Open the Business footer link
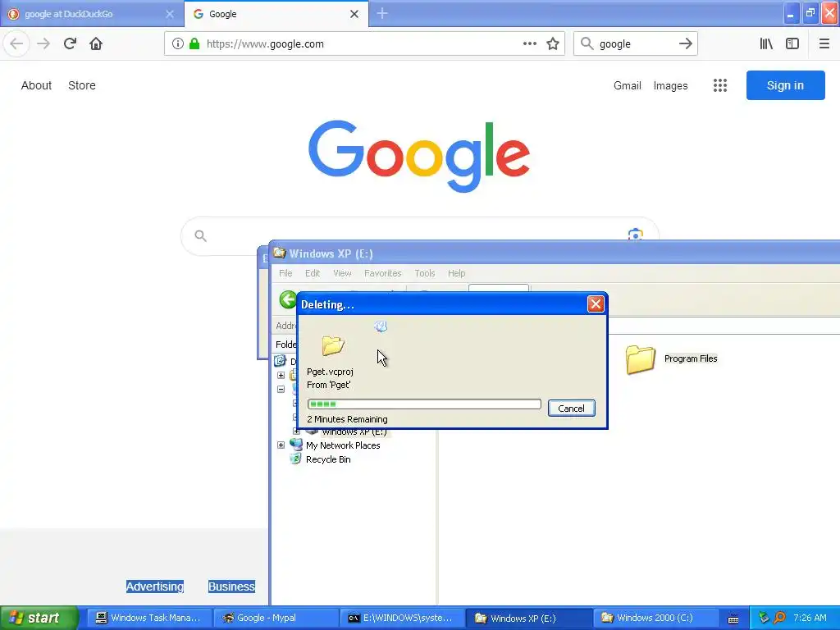Image resolution: width=840 pixels, height=630 pixels. point(231,587)
